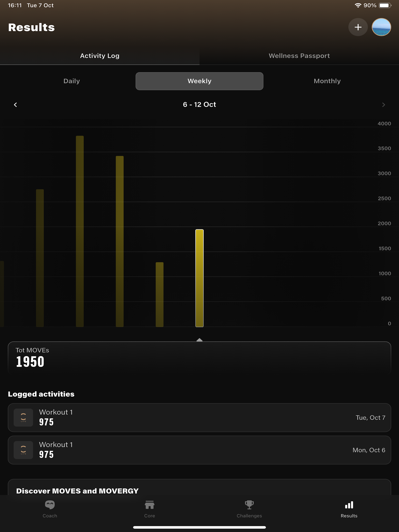Tap the battery status icon

(385, 5)
